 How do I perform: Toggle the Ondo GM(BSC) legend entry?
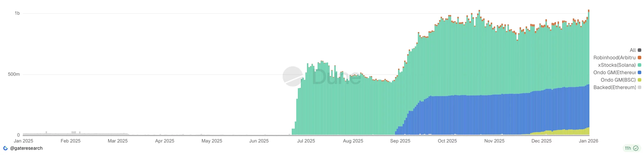(618, 80)
